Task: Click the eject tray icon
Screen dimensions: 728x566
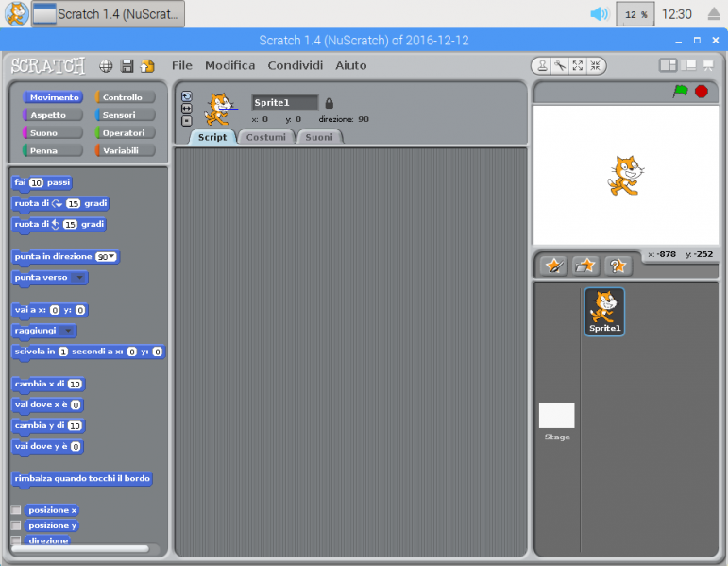Action: coord(714,14)
